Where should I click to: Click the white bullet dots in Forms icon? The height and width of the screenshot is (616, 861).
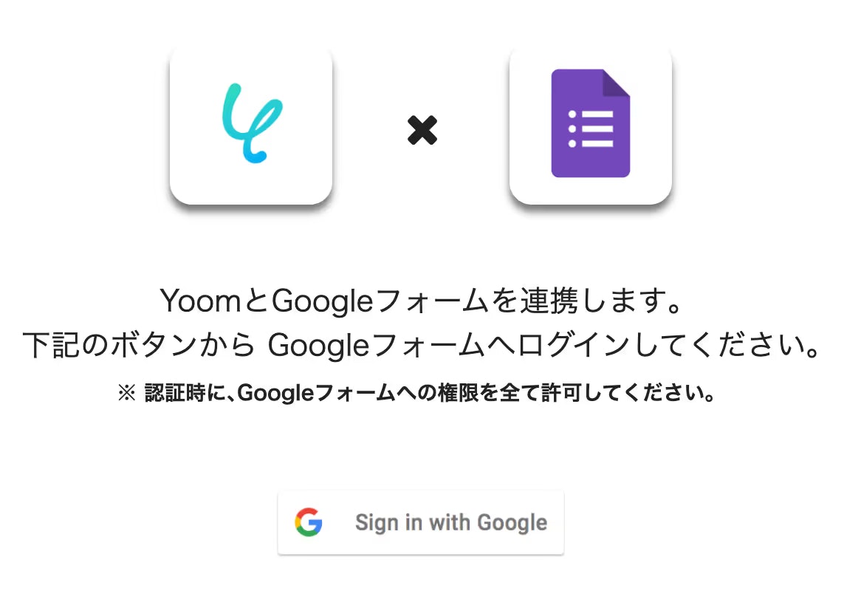click(572, 129)
